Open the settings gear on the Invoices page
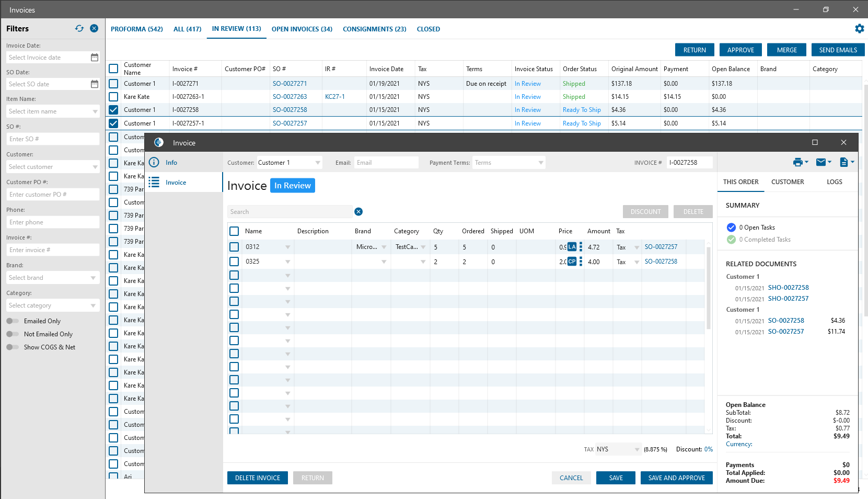Viewport: 868px width, 499px height. point(859,29)
